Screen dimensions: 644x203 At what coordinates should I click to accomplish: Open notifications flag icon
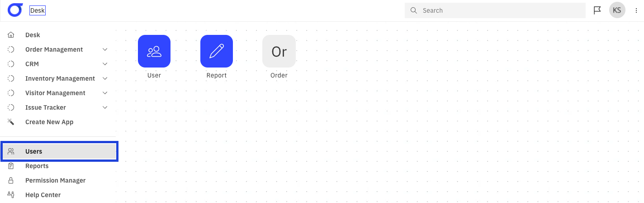tap(597, 10)
